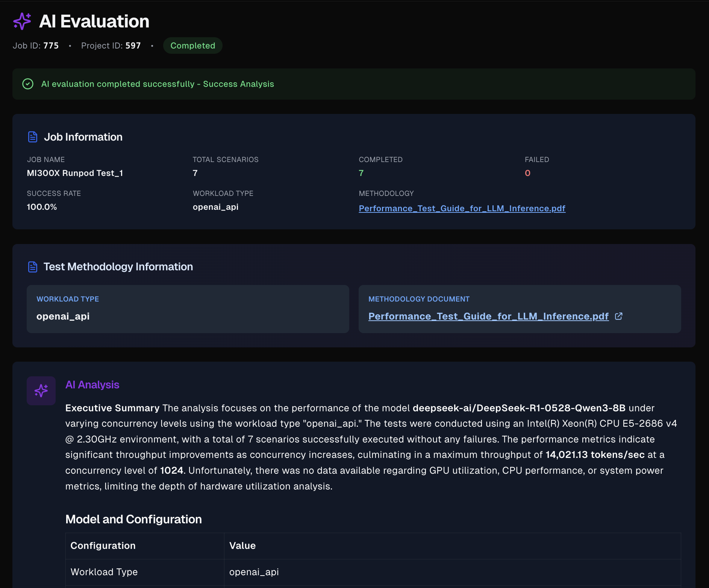Click the document icon beside Job Information
The height and width of the screenshot is (588, 709).
coord(33,137)
